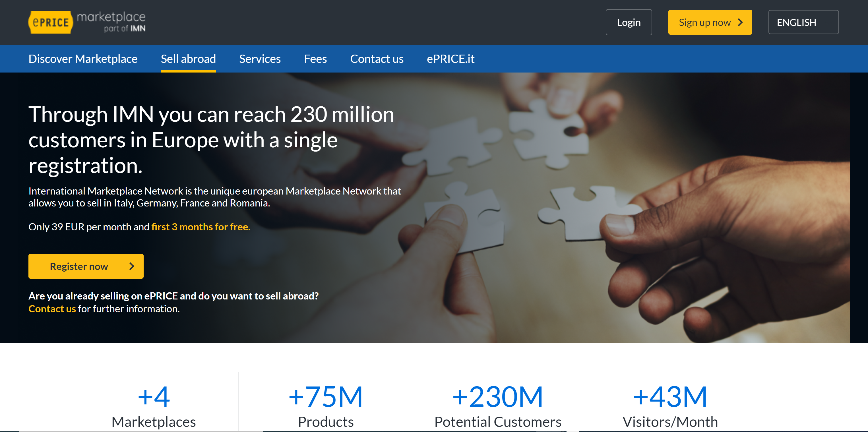Open the Discover Marketplace menu item
The width and height of the screenshot is (868, 432).
83,59
